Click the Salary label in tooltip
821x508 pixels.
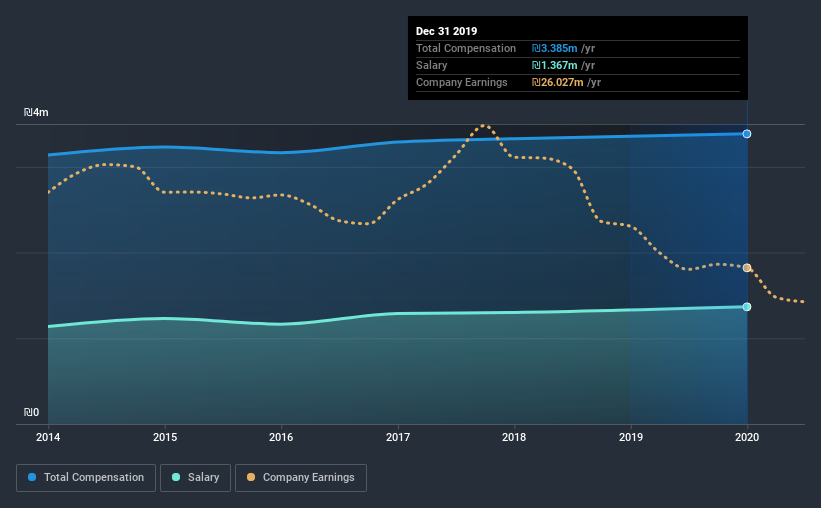[x=431, y=65]
